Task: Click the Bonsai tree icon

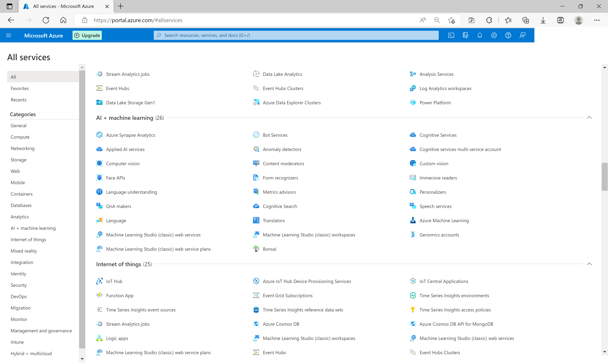Action: point(256,249)
